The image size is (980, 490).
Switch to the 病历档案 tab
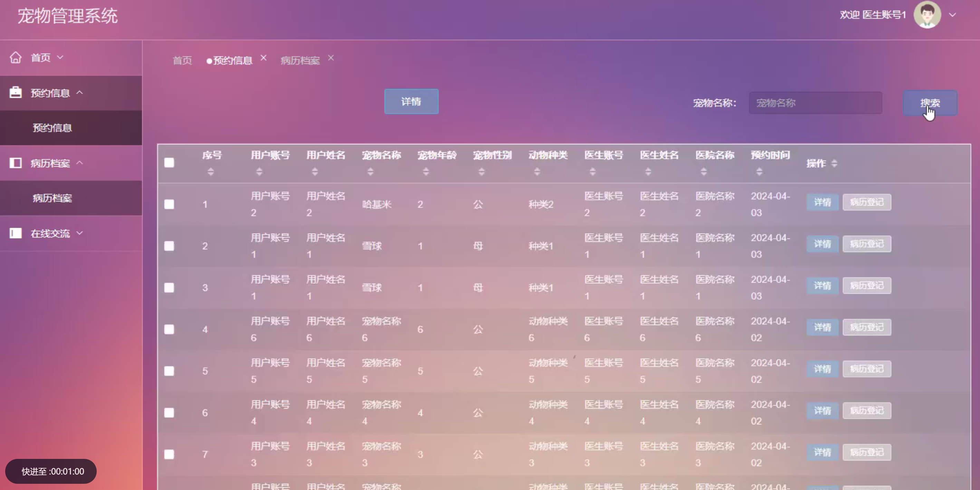pyautogui.click(x=300, y=60)
